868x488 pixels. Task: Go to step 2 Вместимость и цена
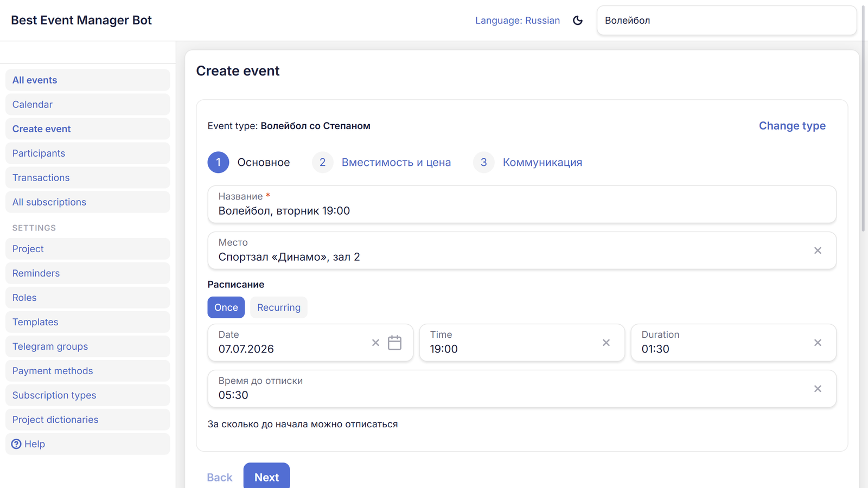pyautogui.click(x=382, y=162)
